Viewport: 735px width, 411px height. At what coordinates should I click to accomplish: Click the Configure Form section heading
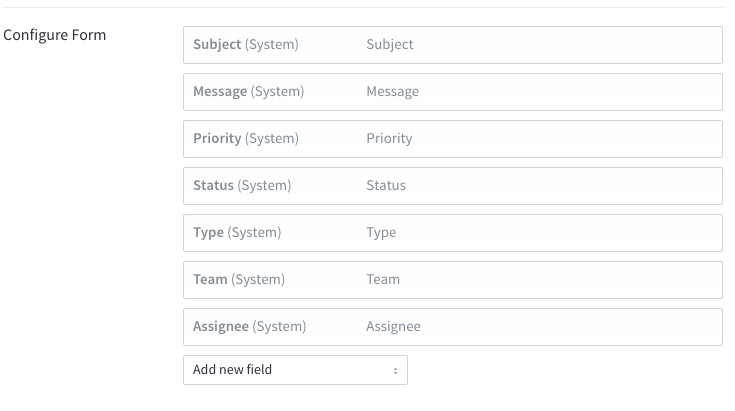click(54, 35)
